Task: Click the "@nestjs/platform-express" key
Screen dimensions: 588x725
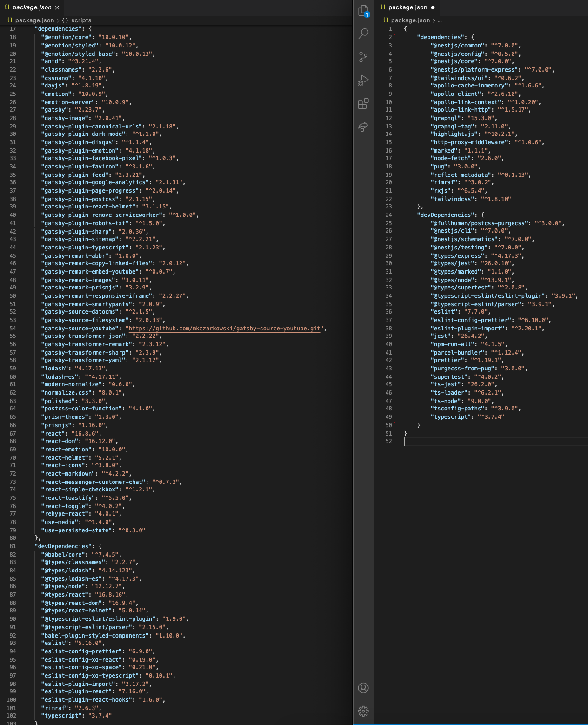Action: (474, 70)
